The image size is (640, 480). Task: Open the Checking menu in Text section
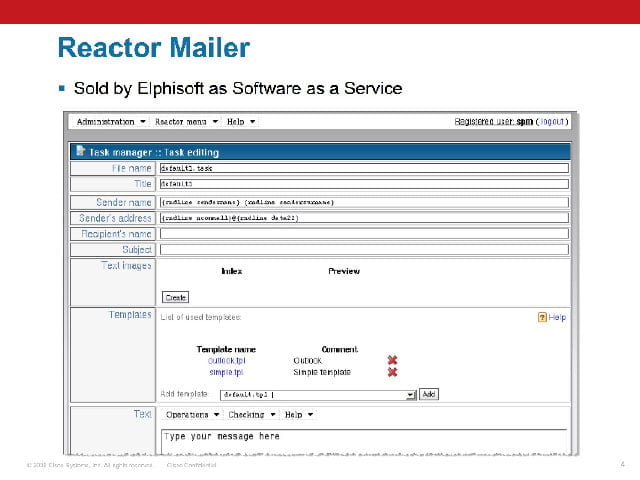click(x=251, y=415)
